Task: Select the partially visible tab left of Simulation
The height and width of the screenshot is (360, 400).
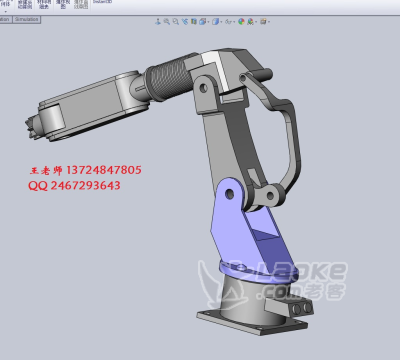Action: (5, 19)
